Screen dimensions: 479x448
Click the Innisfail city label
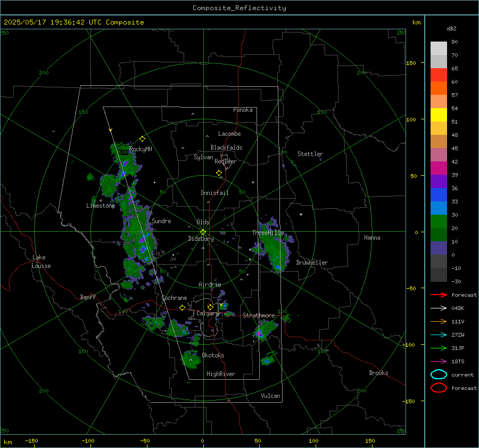pyautogui.click(x=214, y=193)
